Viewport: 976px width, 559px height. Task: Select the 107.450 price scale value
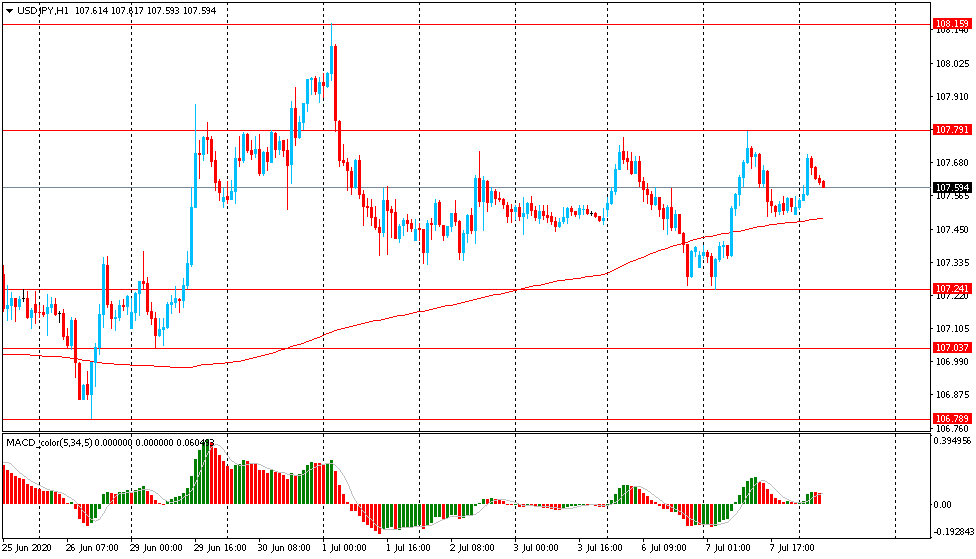point(952,230)
